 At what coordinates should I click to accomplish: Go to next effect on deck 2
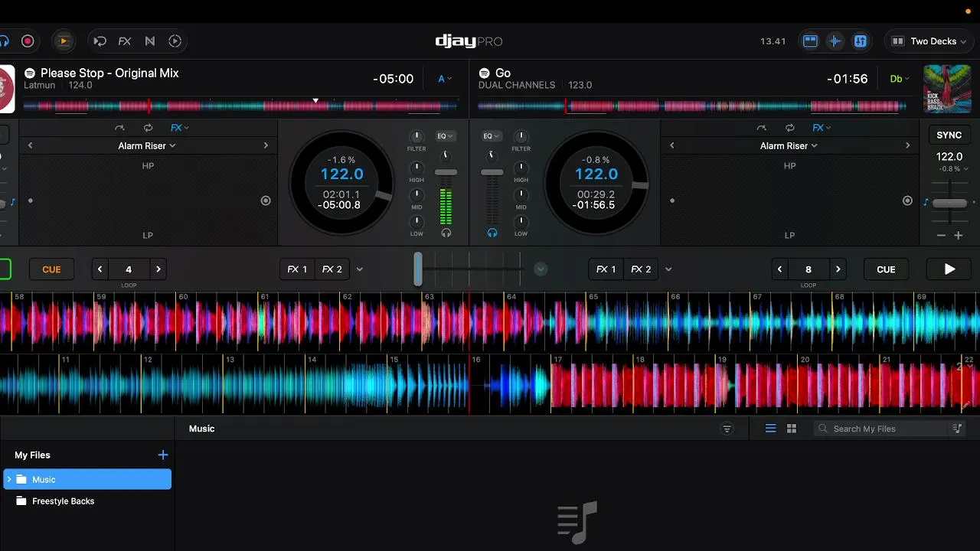(x=907, y=145)
